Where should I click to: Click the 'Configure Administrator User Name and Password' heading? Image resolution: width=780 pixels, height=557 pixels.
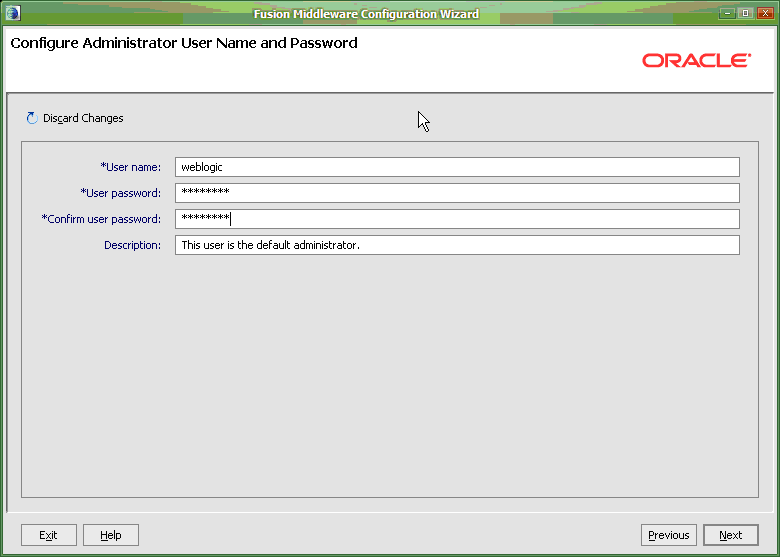pyautogui.click(x=184, y=43)
